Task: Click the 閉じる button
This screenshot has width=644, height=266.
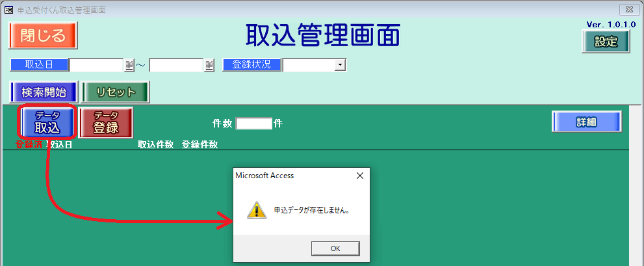Action: pyautogui.click(x=43, y=35)
